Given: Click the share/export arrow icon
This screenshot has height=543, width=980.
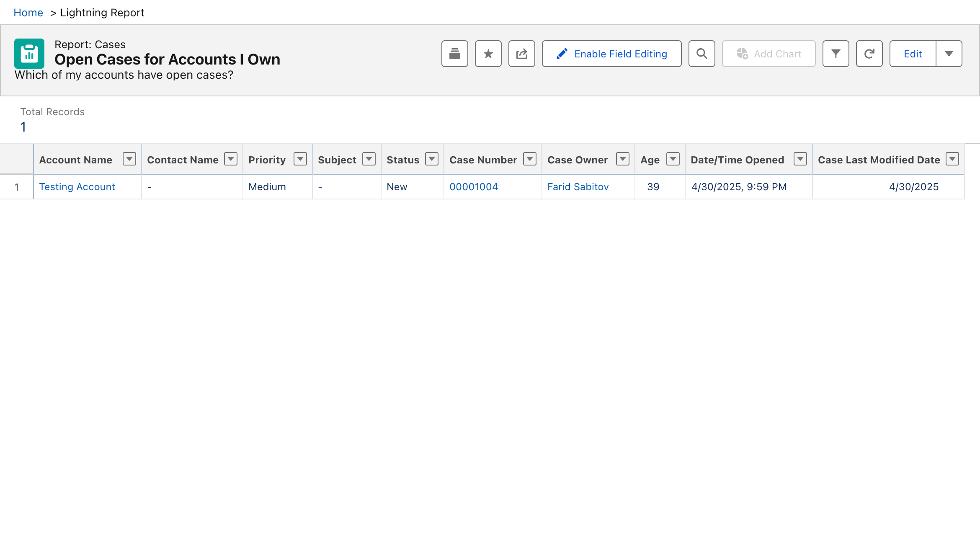Looking at the screenshot, I should pyautogui.click(x=521, y=54).
